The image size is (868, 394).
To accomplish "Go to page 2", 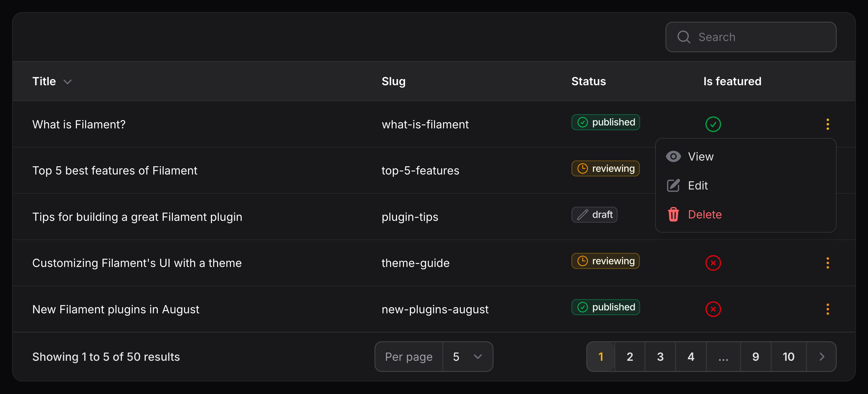I will click(x=630, y=356).
